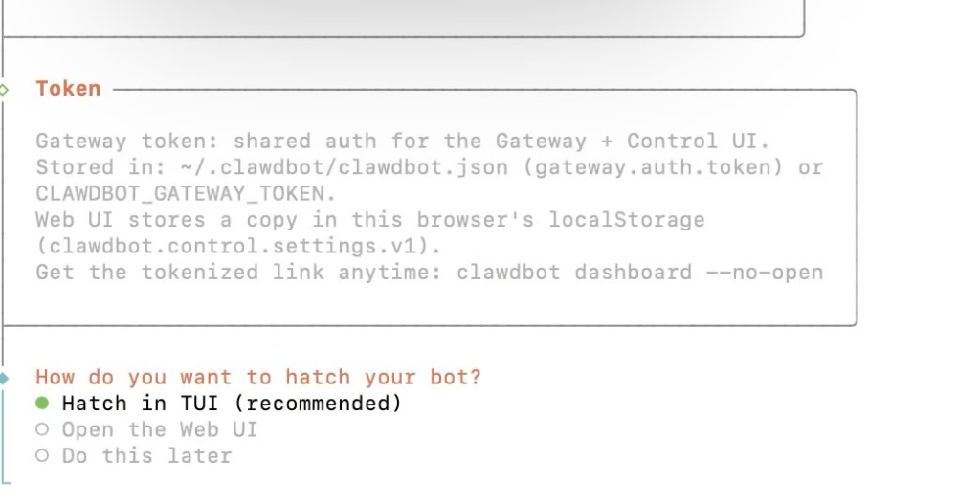The height and width of the screenshot is (504, 980).
Task: Select the Do this later radio bullet
Action: 41,456
